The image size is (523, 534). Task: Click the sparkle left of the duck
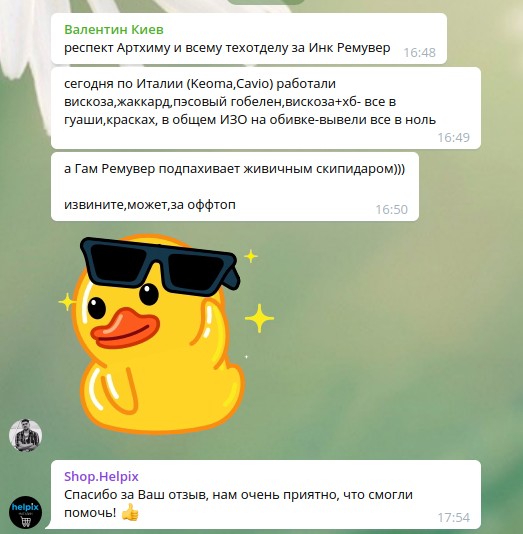pyautogui.click(x=67, y=302)
